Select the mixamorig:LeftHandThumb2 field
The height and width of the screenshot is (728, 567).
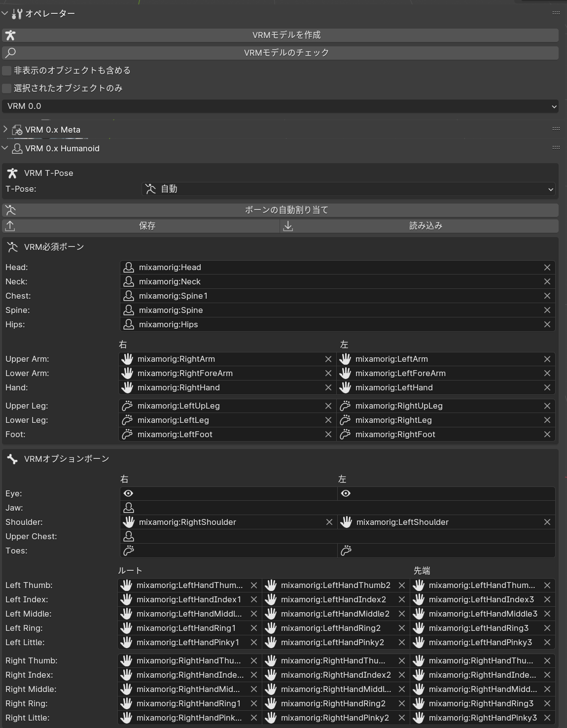[x=335, y=585]
